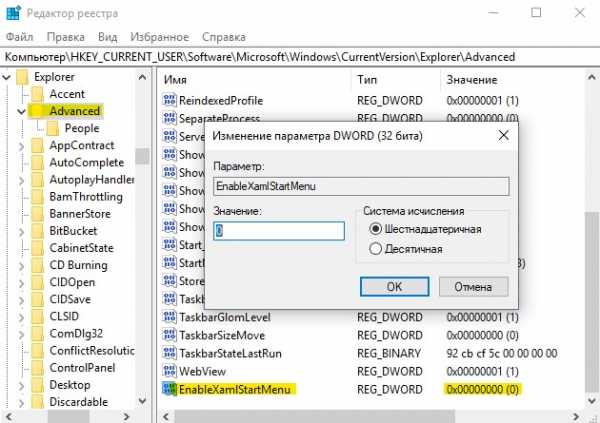Expand the CD Burning tree node
The width and height of the screenshot is (600, 423).
[21, 266]
